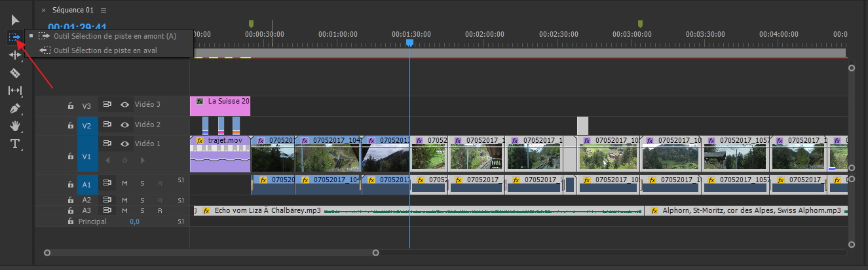Image resolution: width=868 pixels, height=270 pixels.
Task: Click the green marker near 00:03:00:00
Action: (640, 24)
